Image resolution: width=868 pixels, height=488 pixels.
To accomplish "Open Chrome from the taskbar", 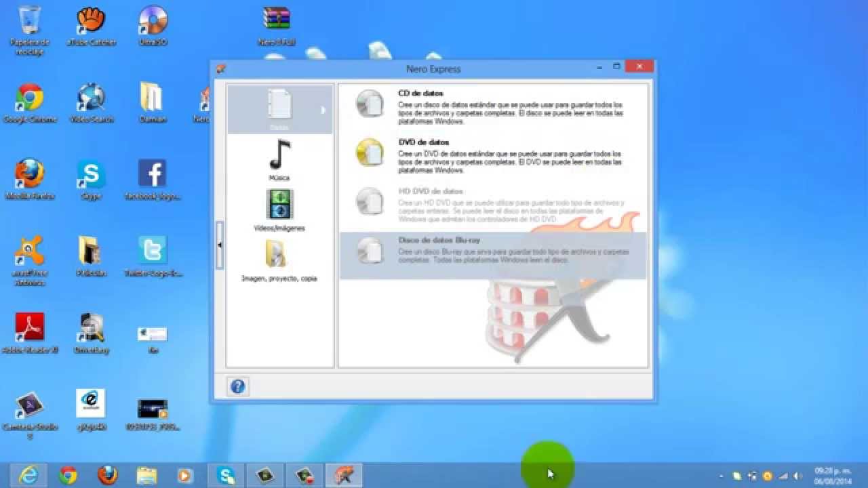I will coord(68,476).
